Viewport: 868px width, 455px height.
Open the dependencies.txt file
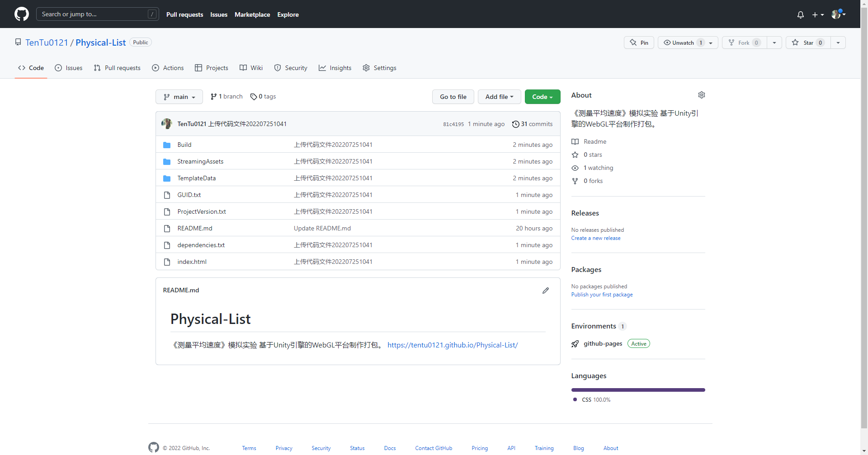point(201,245)
